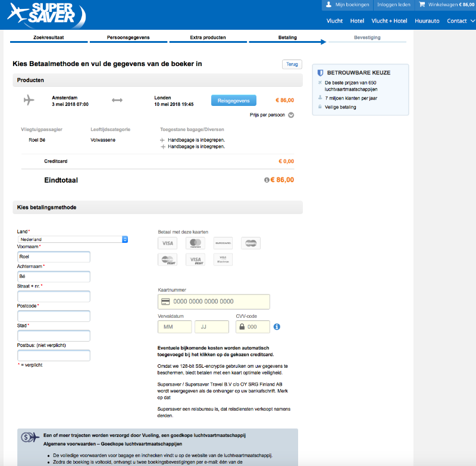Click the Reisgegevens button
Viewport: 476px width, 466px height.
[x=234, y=101]
